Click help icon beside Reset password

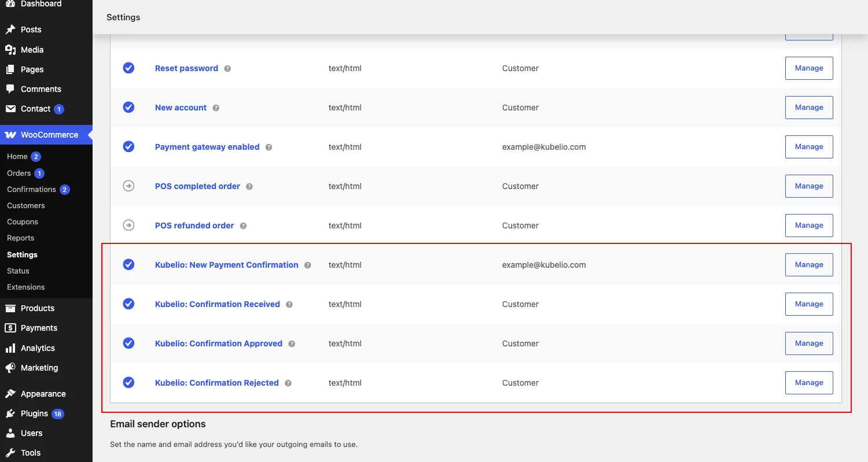tap(227, 68)
